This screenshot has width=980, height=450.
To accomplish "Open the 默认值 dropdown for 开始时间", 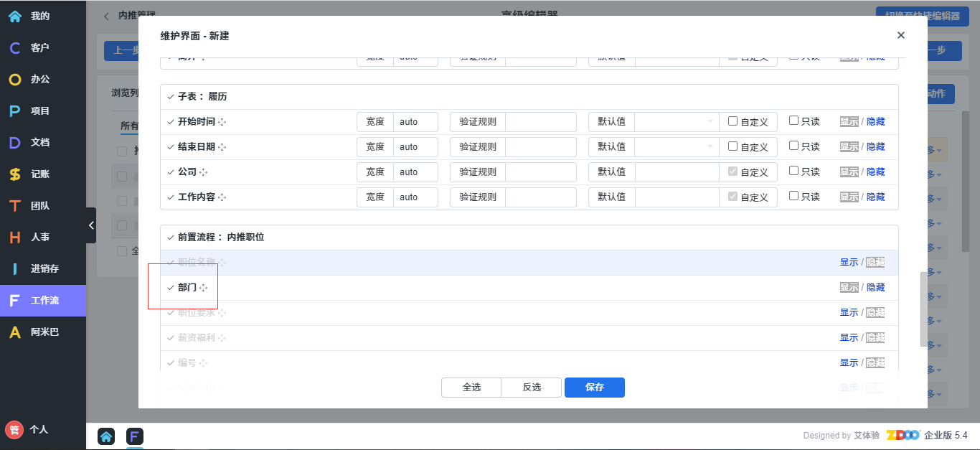I will pos(677,122).
